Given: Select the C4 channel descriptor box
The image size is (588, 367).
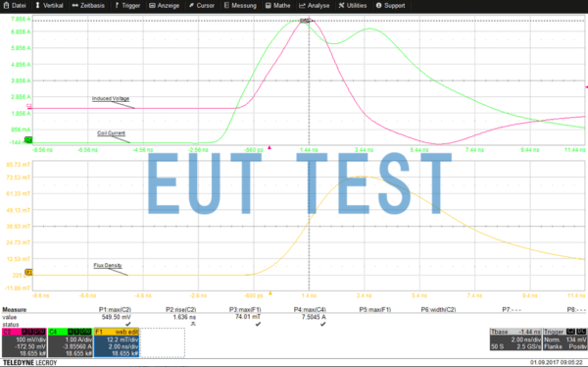Looking at the screenshot, I should click(71, 342).
